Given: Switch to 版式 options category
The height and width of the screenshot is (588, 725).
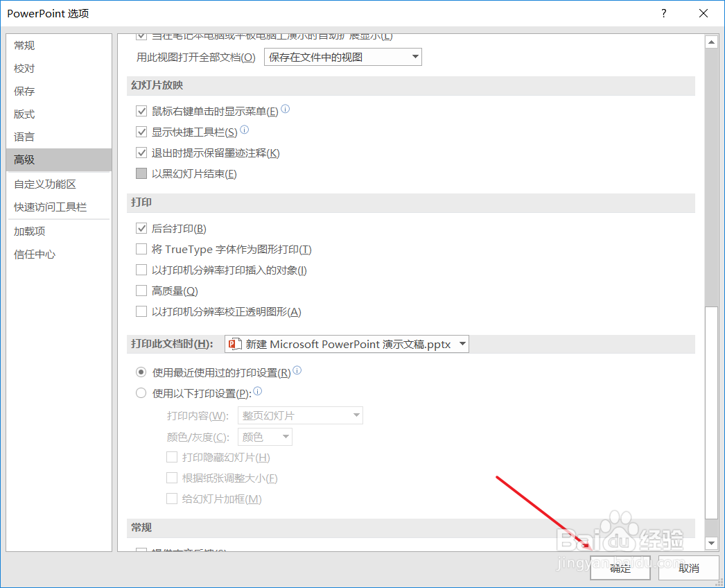Looking at the screenshot, I should tap(59, 114).
